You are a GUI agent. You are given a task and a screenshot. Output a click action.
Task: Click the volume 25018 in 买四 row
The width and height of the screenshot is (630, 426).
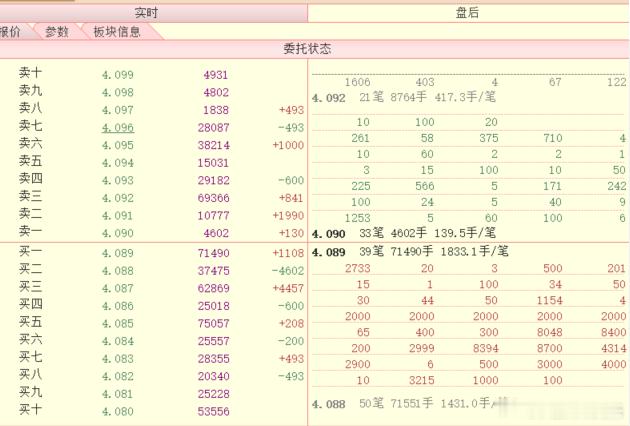(x=213, y=306)
